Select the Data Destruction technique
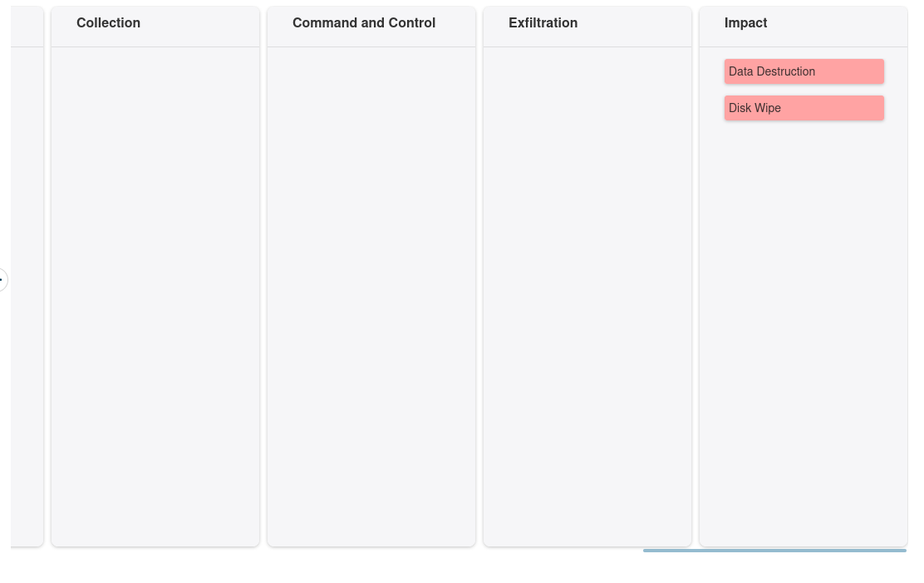This screenshot has width=924, height=583. (772, 71)
